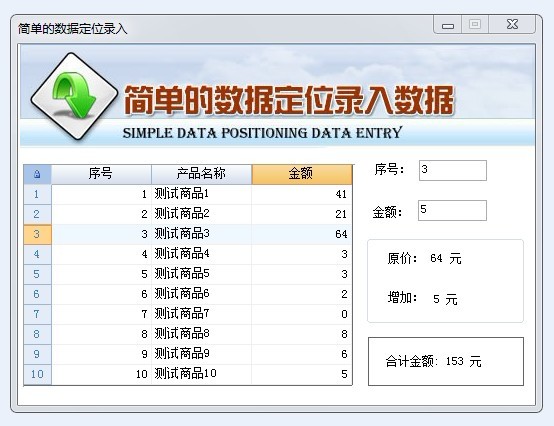The image size is (554, 426).
Task: Select row header 10 in grid
Action: [37, 374]
